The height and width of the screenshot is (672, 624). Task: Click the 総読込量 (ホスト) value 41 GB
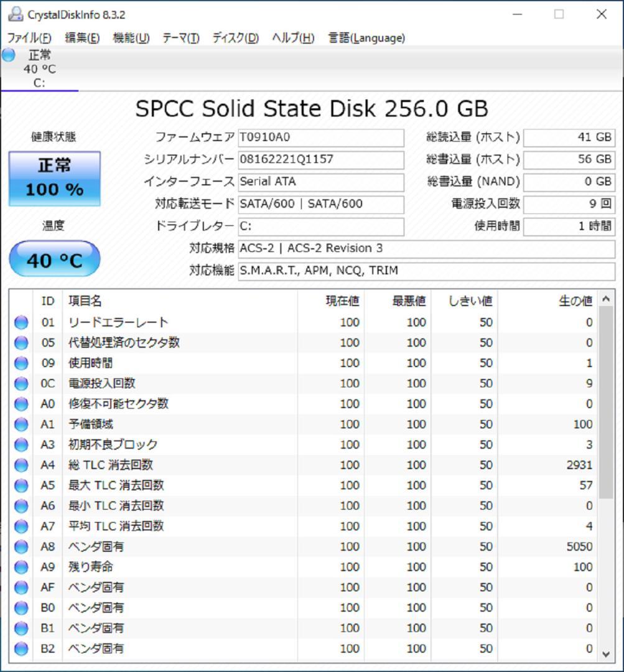click(x=569, y=138)
